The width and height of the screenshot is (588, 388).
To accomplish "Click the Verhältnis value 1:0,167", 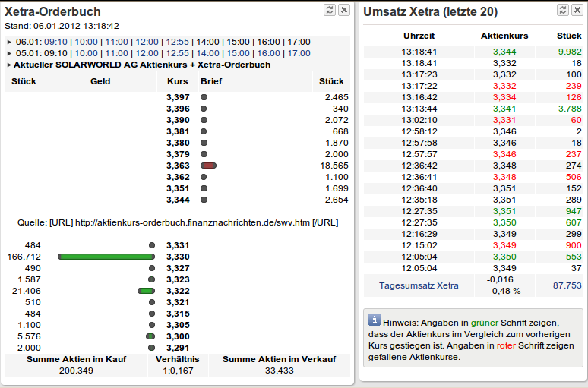I will 178,371.
